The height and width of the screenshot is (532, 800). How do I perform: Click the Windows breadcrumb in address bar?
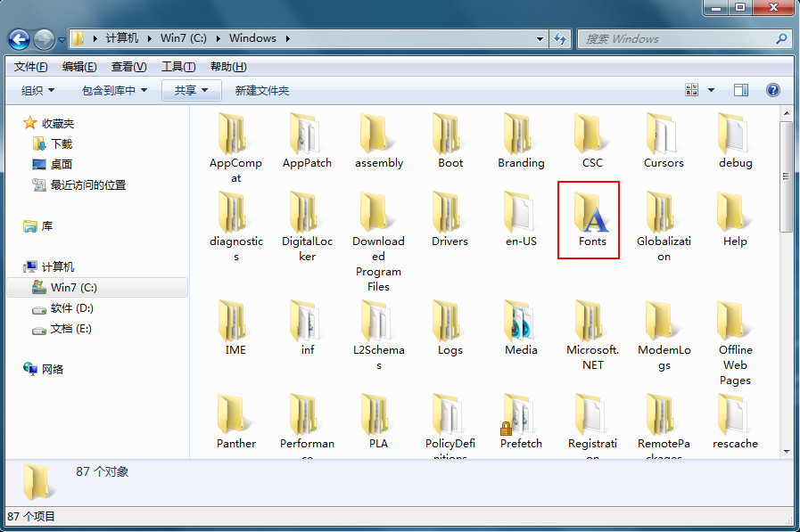tap(252, 38)
